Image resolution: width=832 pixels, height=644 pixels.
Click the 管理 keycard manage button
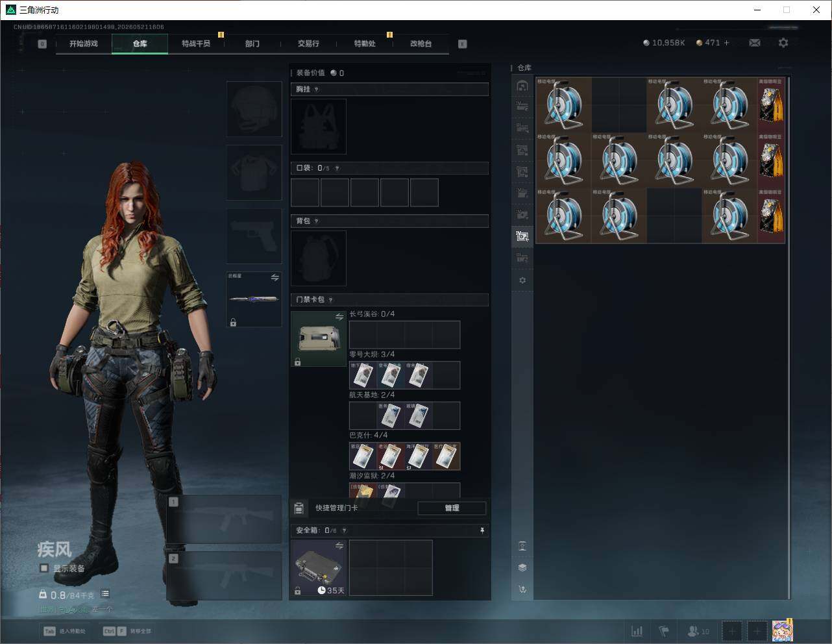point(452,508)
